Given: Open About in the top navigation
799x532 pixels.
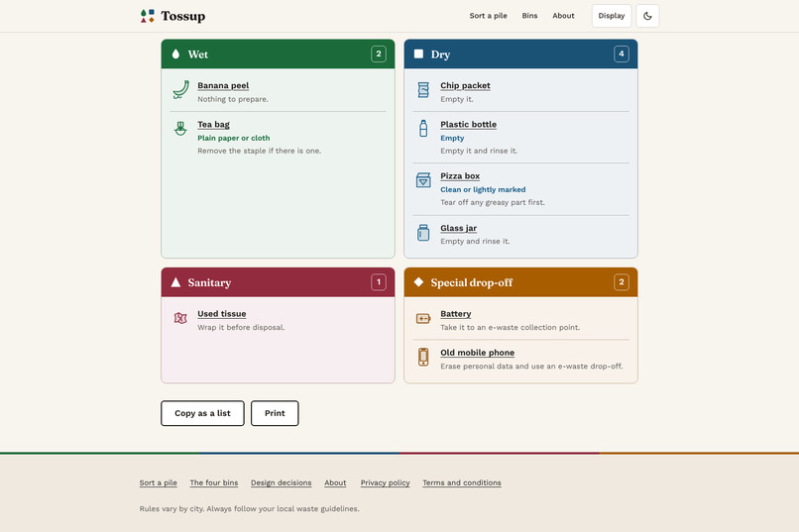Looking at the screenshot, I should click(563, 16).
